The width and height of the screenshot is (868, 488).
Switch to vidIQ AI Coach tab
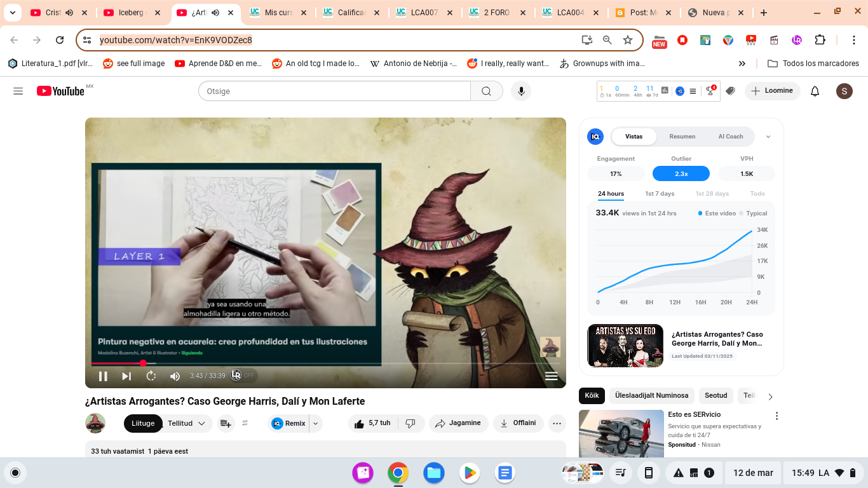pos(731,137)
